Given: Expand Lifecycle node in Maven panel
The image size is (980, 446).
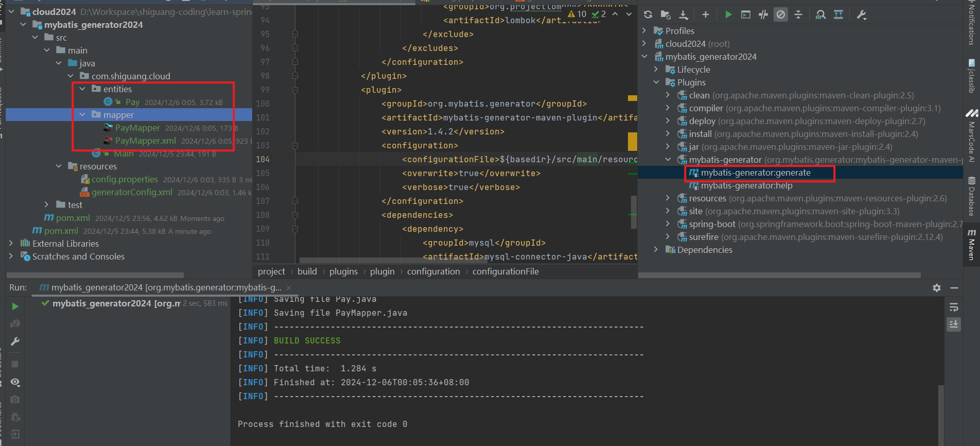Looking at the screenshot, I should pyautogui.click(x=656, y=70).
